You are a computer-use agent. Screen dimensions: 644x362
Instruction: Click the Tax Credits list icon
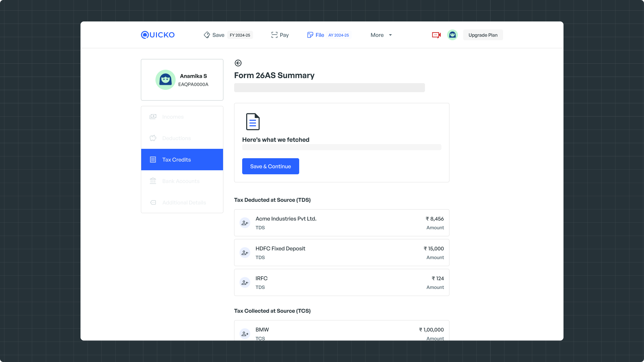pos(153,160)
